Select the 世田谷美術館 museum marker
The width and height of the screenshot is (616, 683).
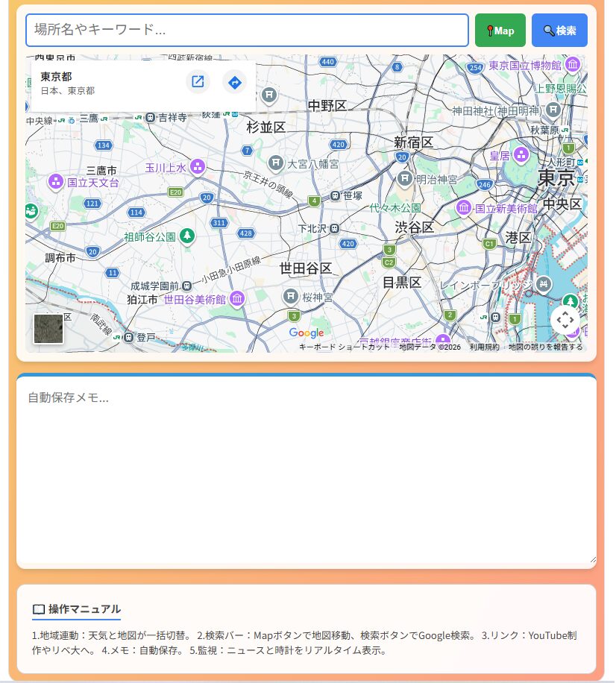point(237,299)
